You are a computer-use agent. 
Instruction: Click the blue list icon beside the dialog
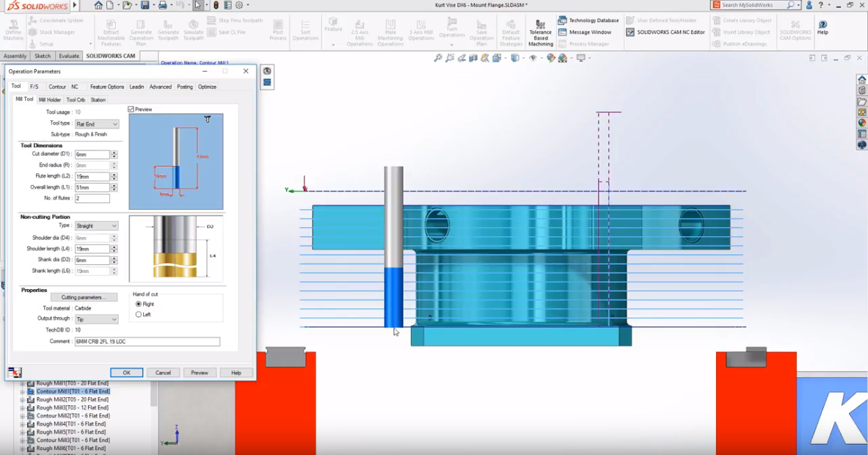tap(267, 82)
